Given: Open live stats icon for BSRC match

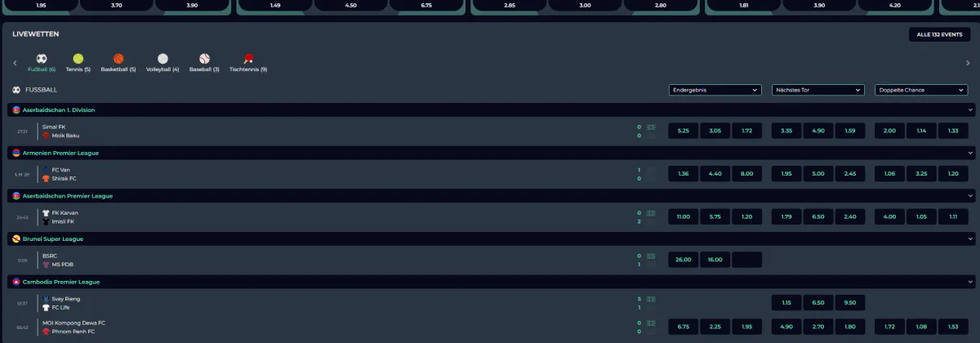Looking at the screenshot, I should tap(651, 256).
